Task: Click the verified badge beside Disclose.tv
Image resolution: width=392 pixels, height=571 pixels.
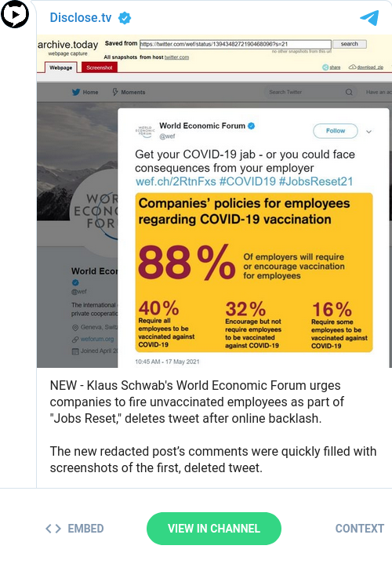Action: click(125, 17)
